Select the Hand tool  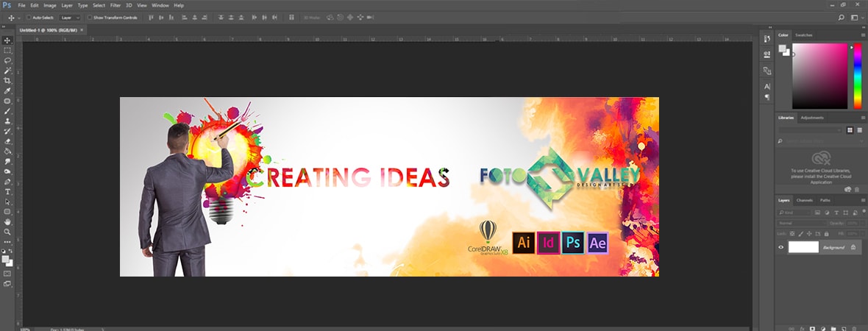(8, 222)
